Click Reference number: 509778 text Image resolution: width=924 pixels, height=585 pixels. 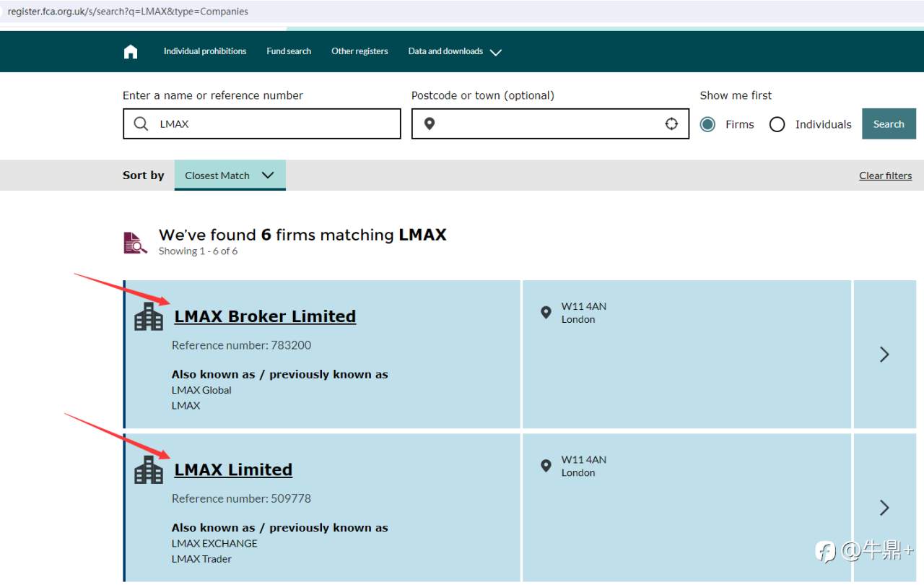point(241,498)
